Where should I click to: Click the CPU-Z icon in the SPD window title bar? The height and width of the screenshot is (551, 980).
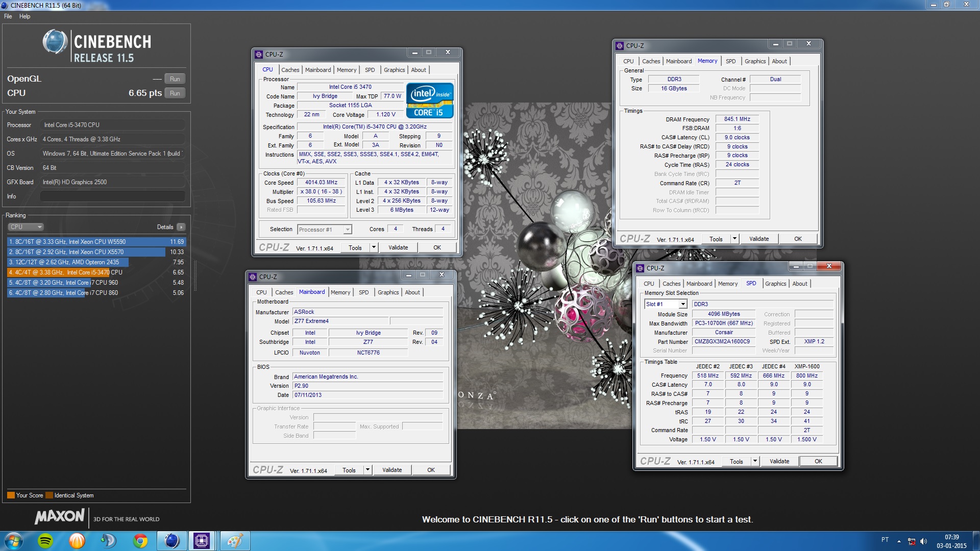pyautogui.click(x=640, y=268)
